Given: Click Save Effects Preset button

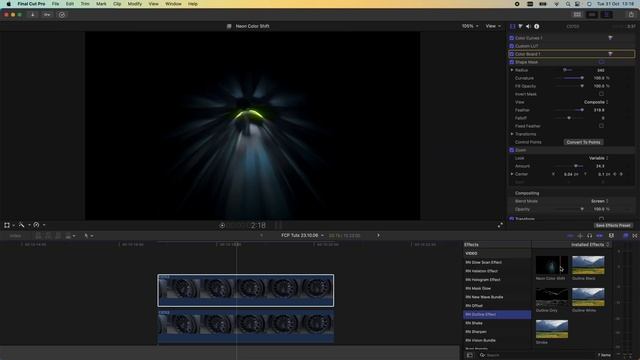Looking at the screenshot, I should pos(613,225).
